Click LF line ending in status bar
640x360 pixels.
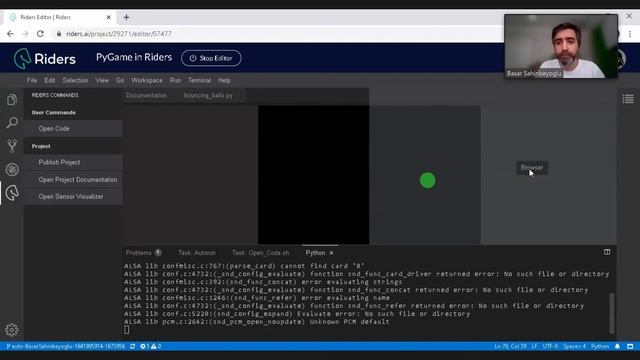point(534,346)
